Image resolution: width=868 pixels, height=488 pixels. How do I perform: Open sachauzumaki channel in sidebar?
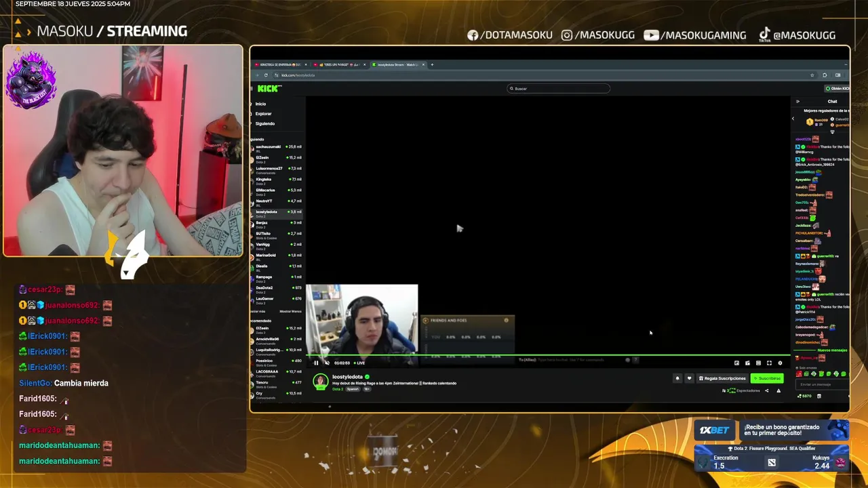coord(277,148)
